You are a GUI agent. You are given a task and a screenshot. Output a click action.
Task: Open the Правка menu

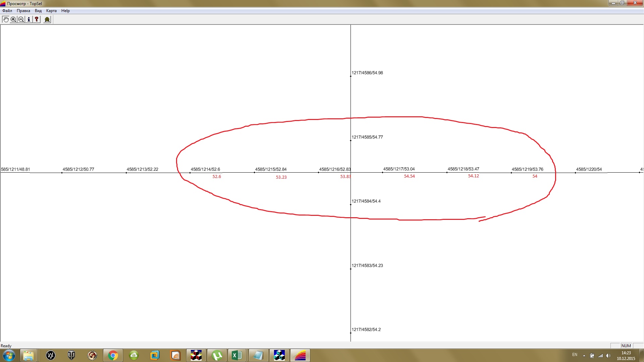(x=23, y=11)
